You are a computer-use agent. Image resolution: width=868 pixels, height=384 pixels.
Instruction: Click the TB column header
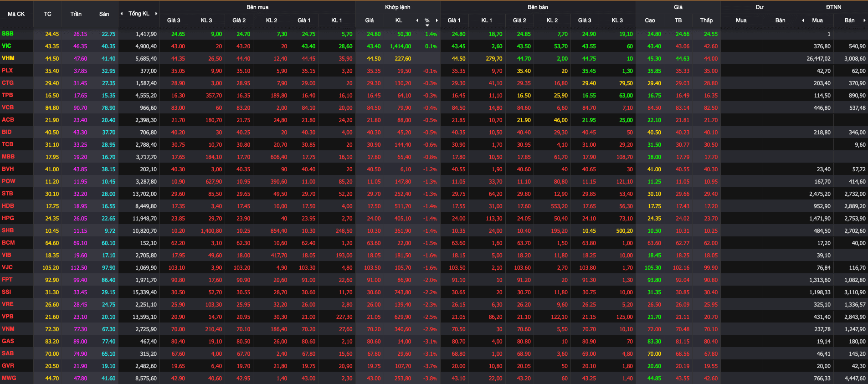(x=678, y=20)
